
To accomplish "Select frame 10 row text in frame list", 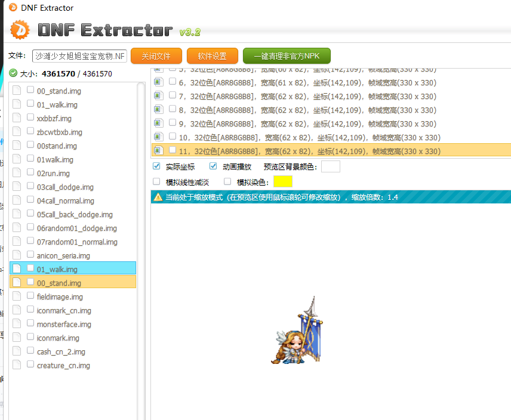I will (x=310, y=137).
